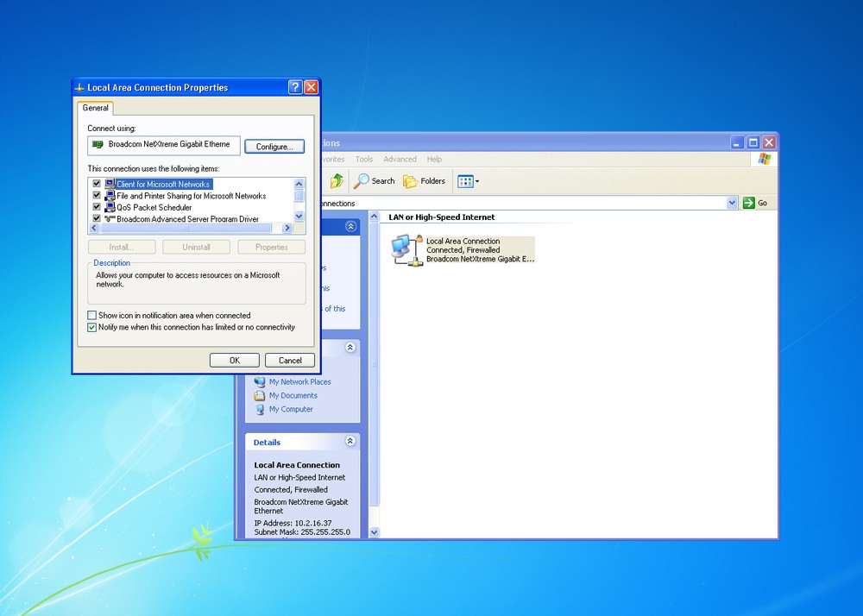
Task: Click the Configure button
Action: point(274,145)
